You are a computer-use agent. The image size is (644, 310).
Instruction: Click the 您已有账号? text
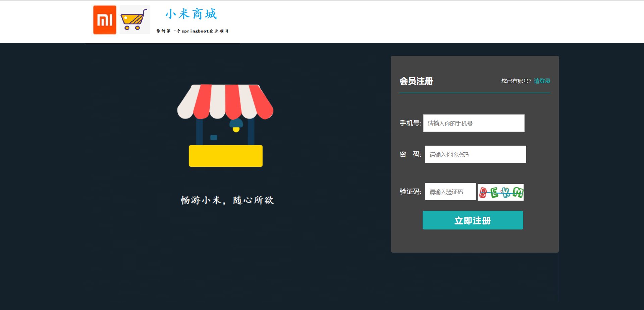coord(516,81)
